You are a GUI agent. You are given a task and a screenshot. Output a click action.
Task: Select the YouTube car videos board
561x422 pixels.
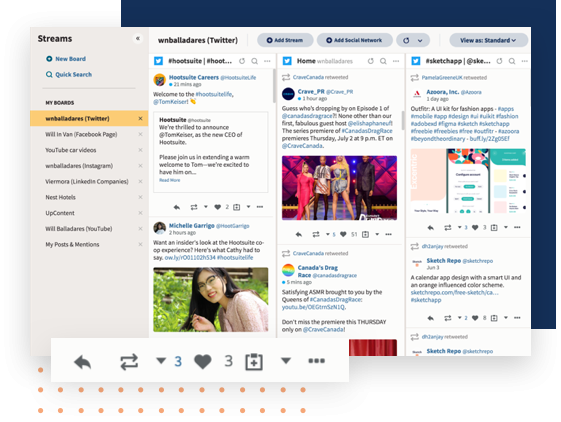[x=70, y=150]
